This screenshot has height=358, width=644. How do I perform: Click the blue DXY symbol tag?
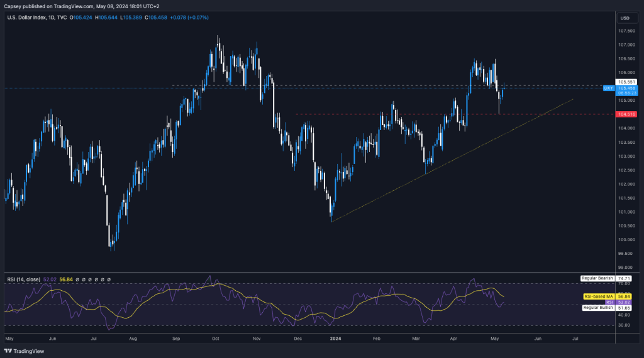click(x=608, y=89)
